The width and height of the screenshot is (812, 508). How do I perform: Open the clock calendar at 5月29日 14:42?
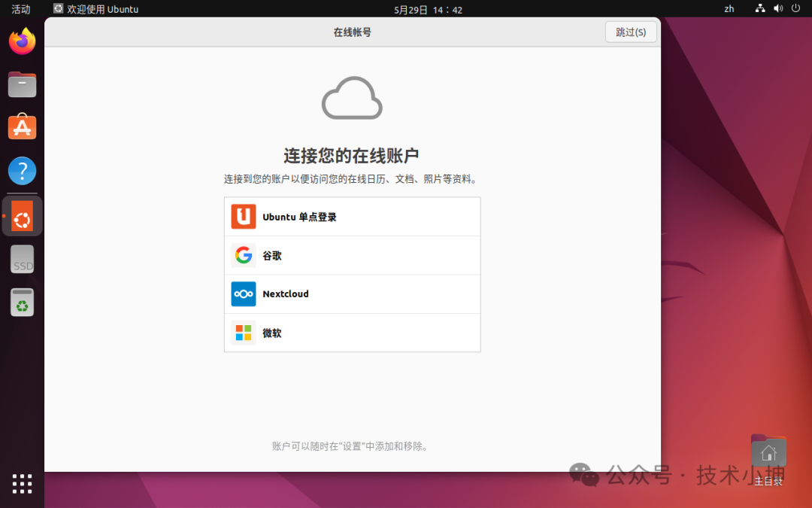coord(428,10)
